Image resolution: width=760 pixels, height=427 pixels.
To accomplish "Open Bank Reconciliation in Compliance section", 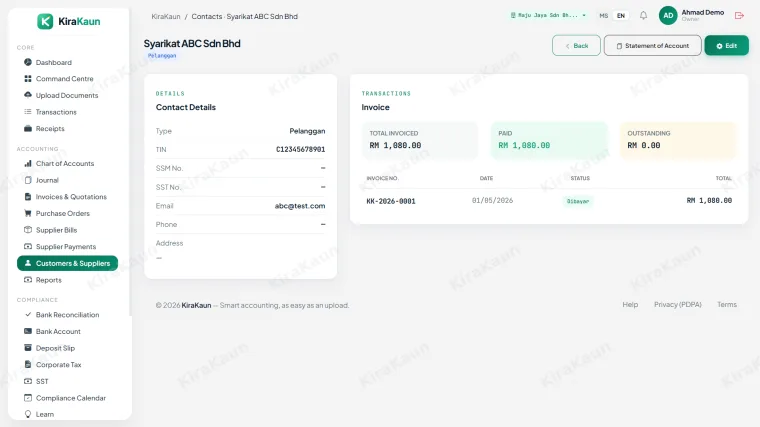I will click(67, 315).
